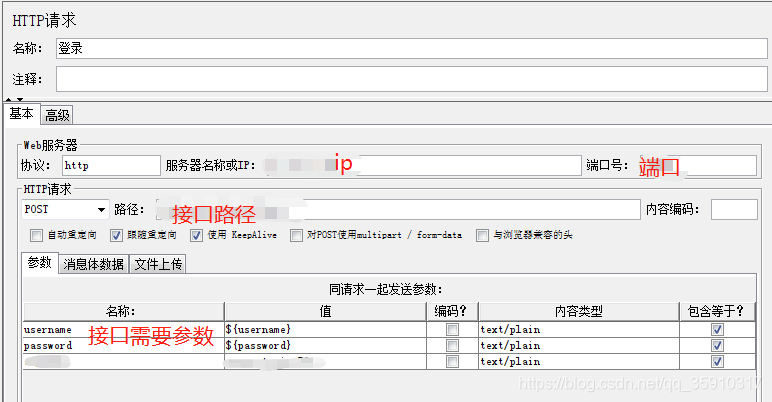
Task: Click the 名称 column header
Action: click(x=123, y=311)
